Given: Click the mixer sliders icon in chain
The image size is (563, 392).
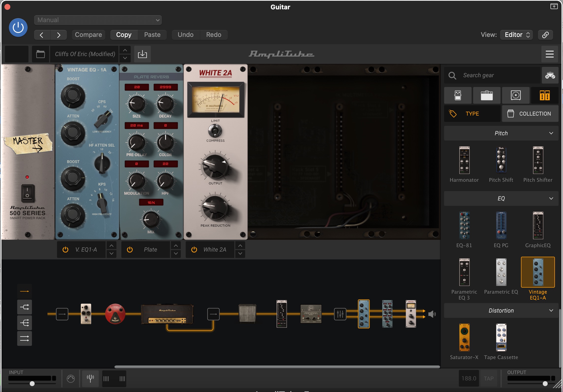Looking at the screenshot, I should tap(340, 314).
